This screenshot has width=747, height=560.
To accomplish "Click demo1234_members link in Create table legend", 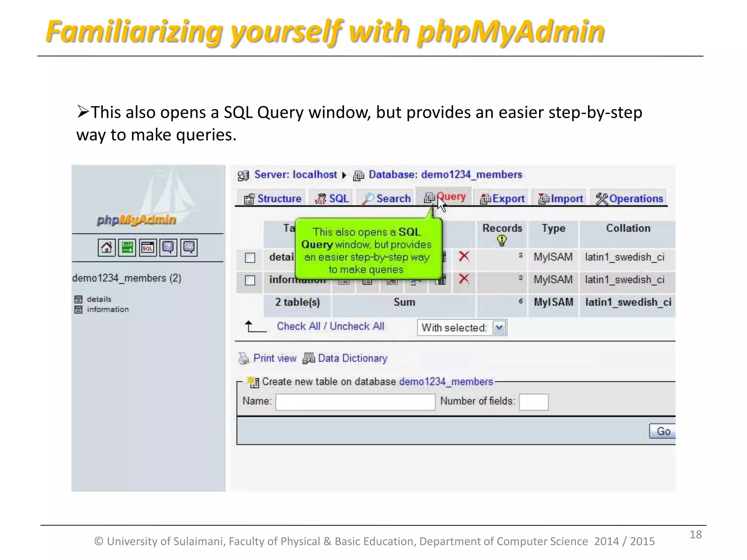I will [x=446, y=382].
